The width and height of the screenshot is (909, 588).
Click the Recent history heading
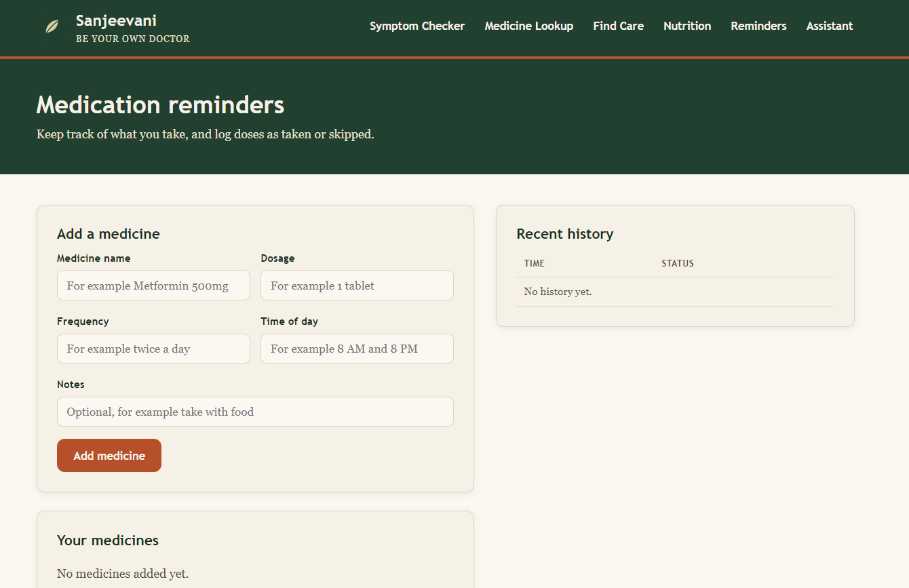click(x=565, y=234)
